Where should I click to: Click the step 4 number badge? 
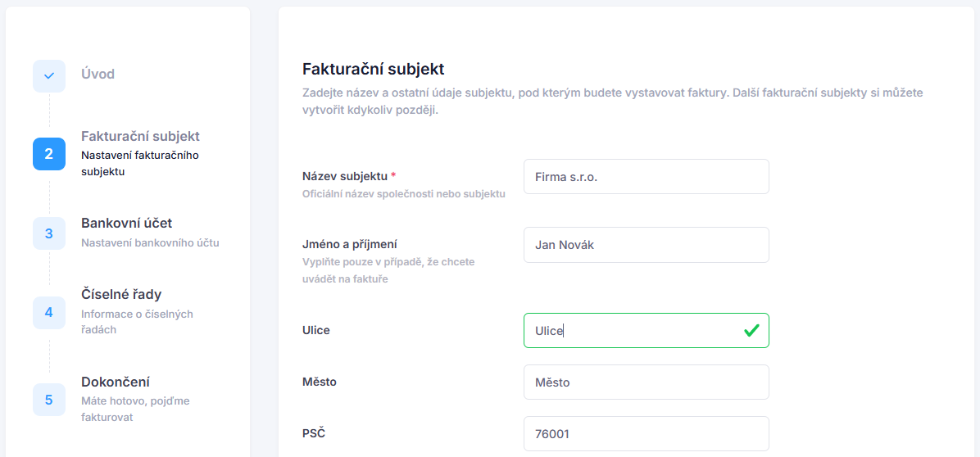[49, 313]
